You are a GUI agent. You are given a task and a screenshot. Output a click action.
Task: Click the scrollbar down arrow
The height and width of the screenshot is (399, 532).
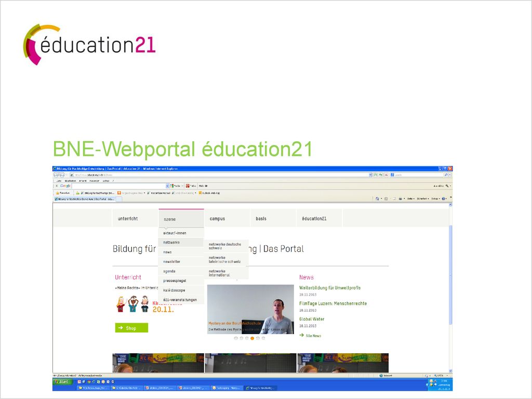click(x=450, y=371)
